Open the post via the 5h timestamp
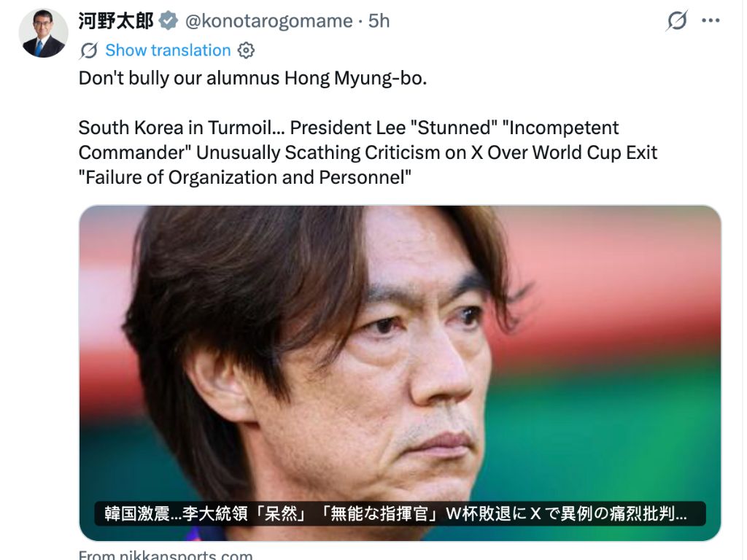The image size is (747, 560). (x=379, y=21)
